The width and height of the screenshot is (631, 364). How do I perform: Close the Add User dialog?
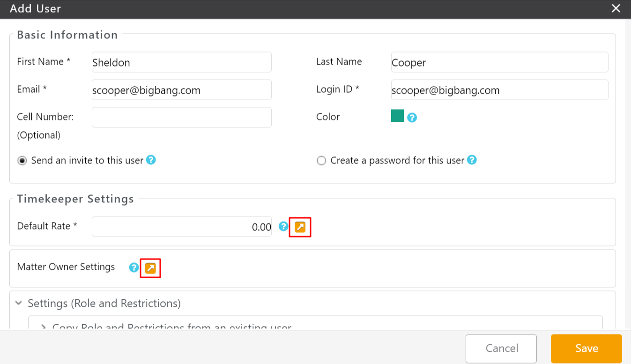(616, 8)
